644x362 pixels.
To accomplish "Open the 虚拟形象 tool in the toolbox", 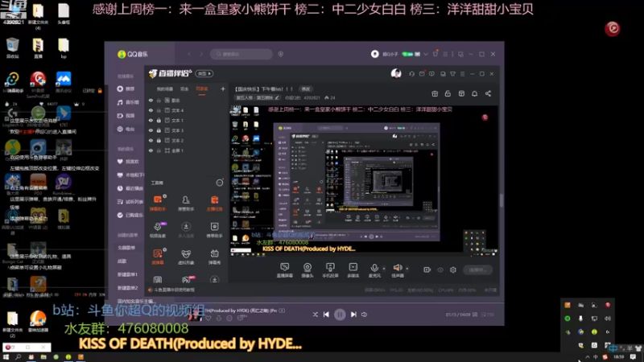I will coord(186,256).
